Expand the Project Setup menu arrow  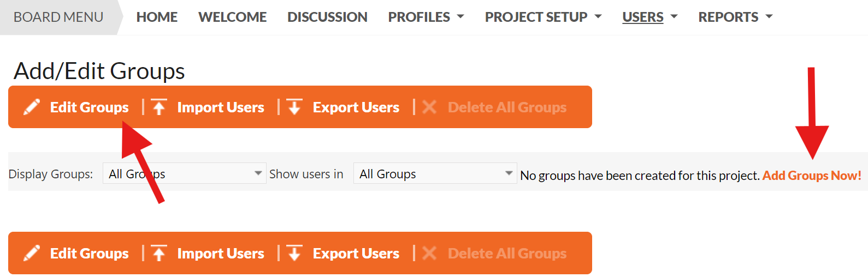tap(598, 17)
